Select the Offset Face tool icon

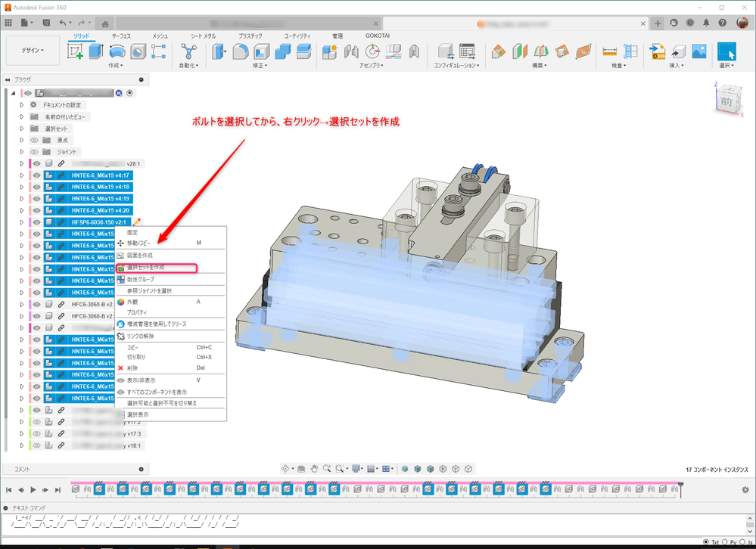[x=303, y=51]
